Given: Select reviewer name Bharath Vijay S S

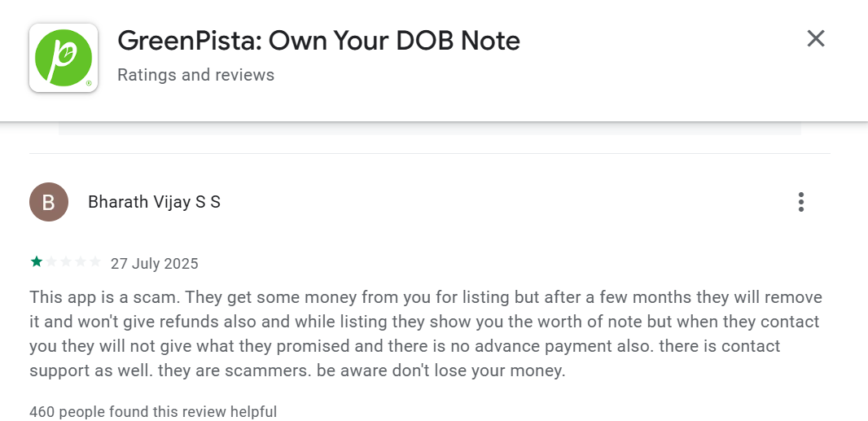Looking at the screenshot, I should (x=154, y=202).
